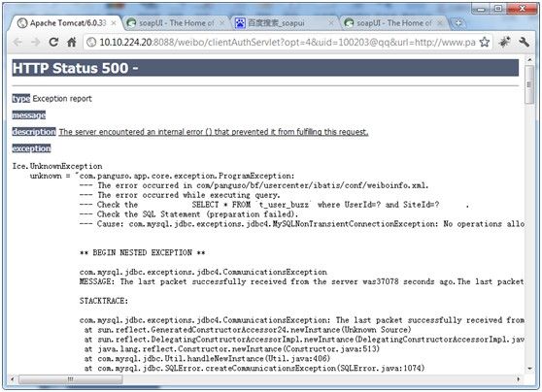Click the SELECT * FROM t_user_buzz line
Viewport: 542px width, 392px height.
[x=275, y=205]
